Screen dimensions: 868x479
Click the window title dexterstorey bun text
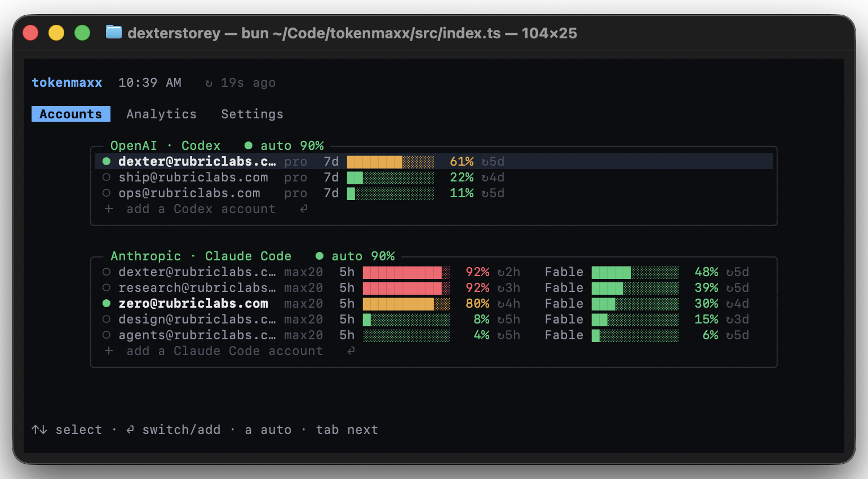(x=352, y=33)
